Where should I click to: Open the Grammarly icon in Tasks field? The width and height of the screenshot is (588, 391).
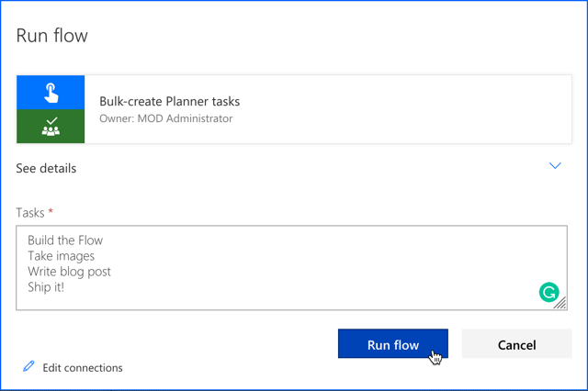click(x=549, y=292)
